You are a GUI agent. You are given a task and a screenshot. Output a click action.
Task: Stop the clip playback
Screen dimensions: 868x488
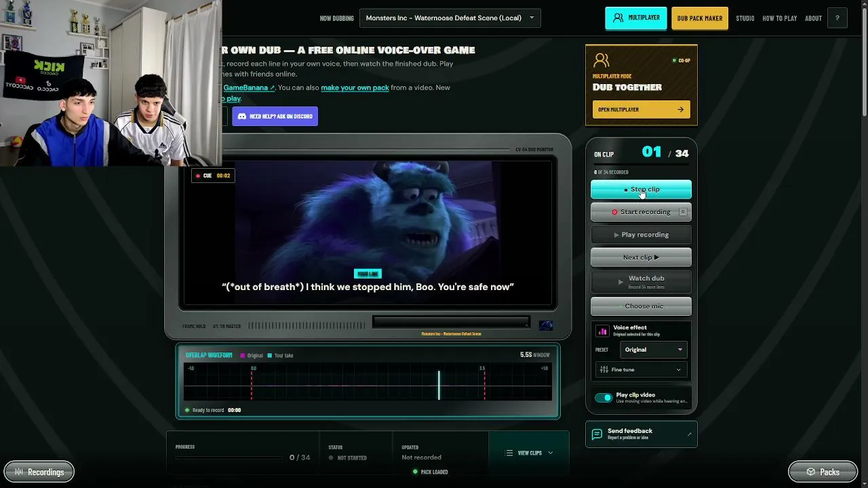[x=641, y=190]
